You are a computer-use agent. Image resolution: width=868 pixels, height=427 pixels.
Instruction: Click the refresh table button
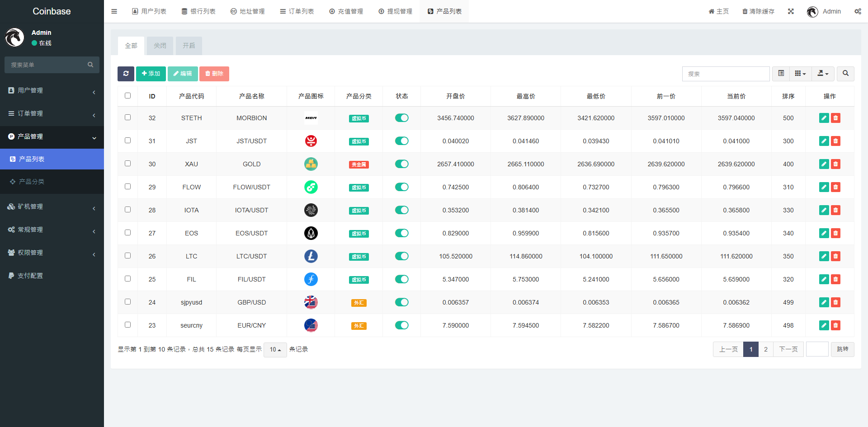pyautogui.click(x=126, y=74)
